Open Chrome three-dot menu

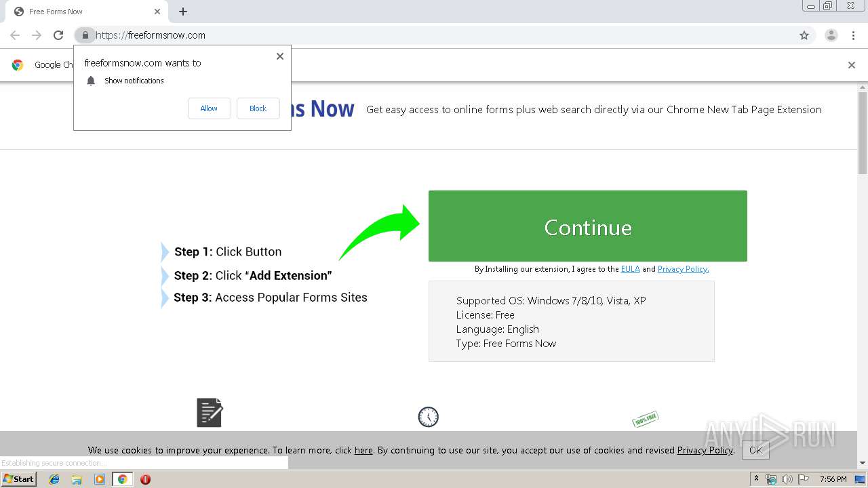(854, 35)
